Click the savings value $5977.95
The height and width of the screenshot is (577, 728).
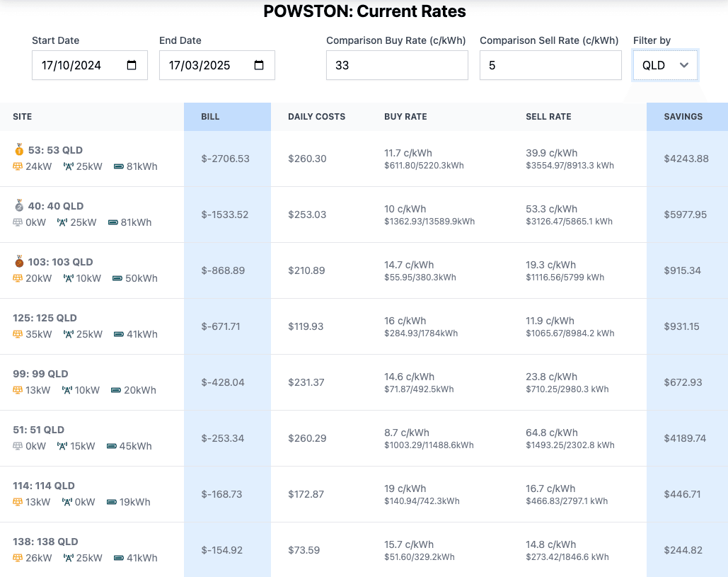(x=686, y=215)
